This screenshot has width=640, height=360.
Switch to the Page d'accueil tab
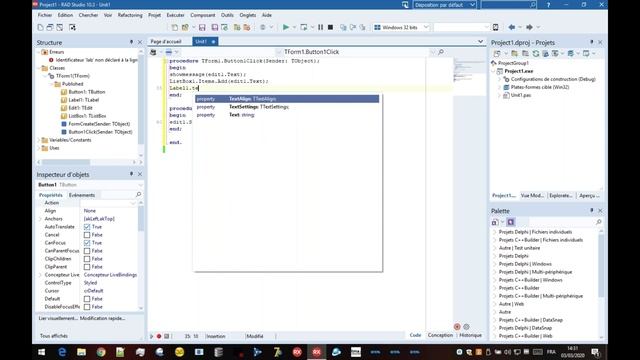click(x=166, y=42)
